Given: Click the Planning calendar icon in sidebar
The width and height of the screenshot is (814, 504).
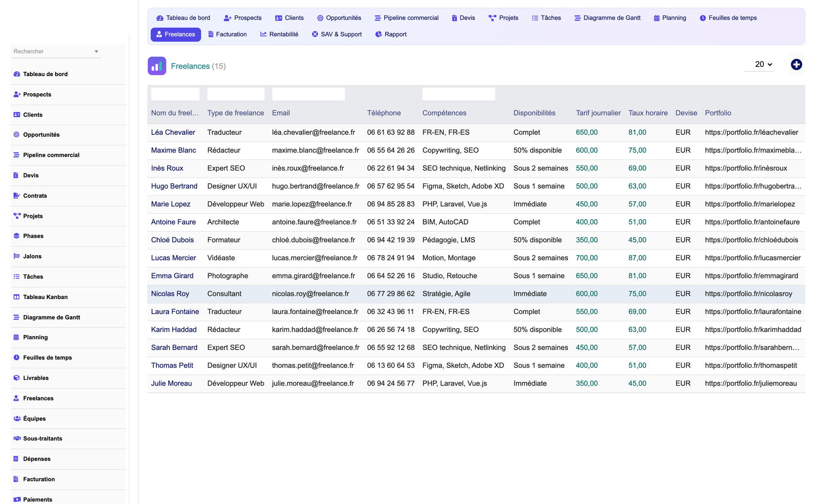Looking at the screenshot, I should click(16, 337).
